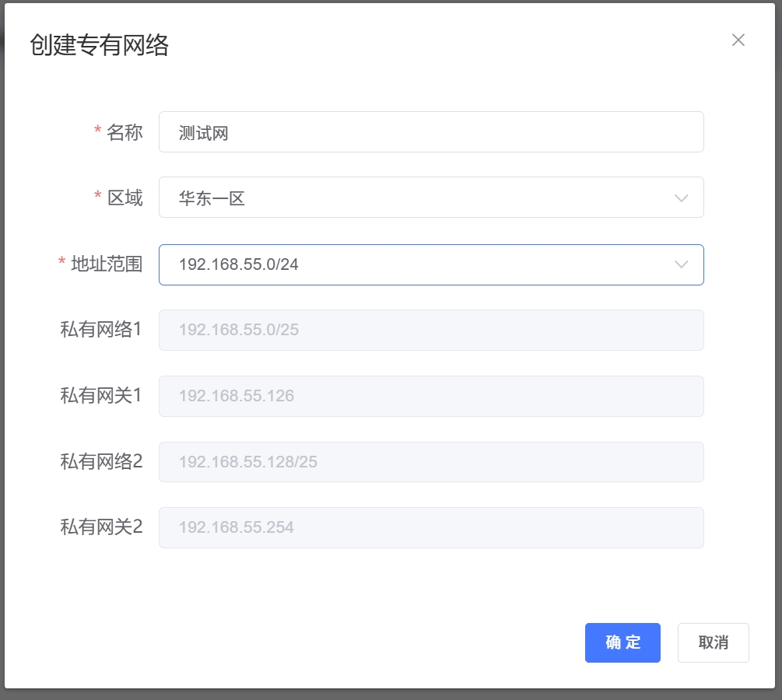
Task: Click the 私有网关1 label text
Action: point(101,396)
